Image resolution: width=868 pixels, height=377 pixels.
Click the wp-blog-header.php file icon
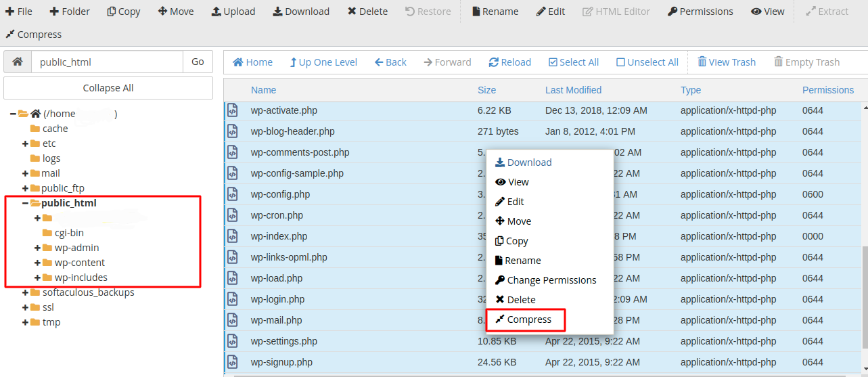(233, 131)
